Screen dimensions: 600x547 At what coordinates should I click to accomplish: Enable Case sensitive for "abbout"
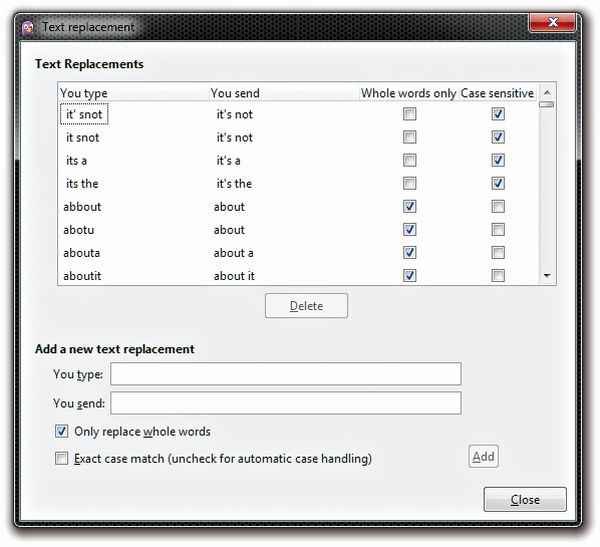pos(498,207)
